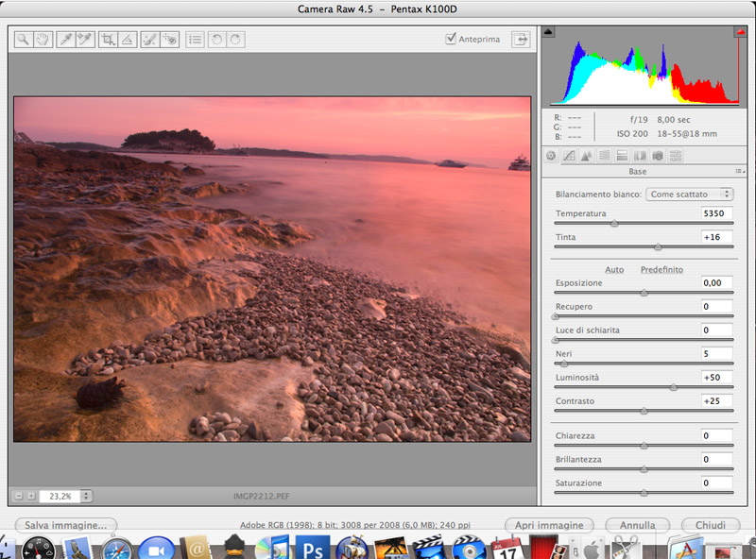Rotate image 90° counterclockwise
Viewport: 756px width, 559px height.
tap(215, 40)
